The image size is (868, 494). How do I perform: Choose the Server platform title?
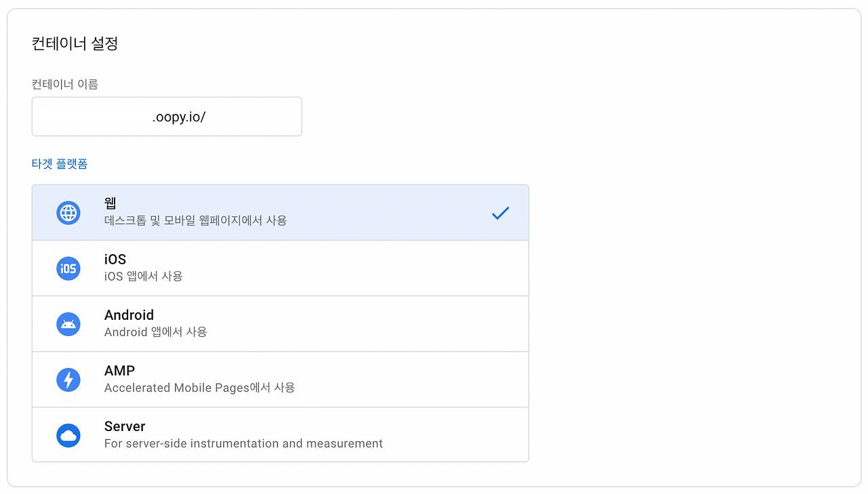tap(125, 426)
